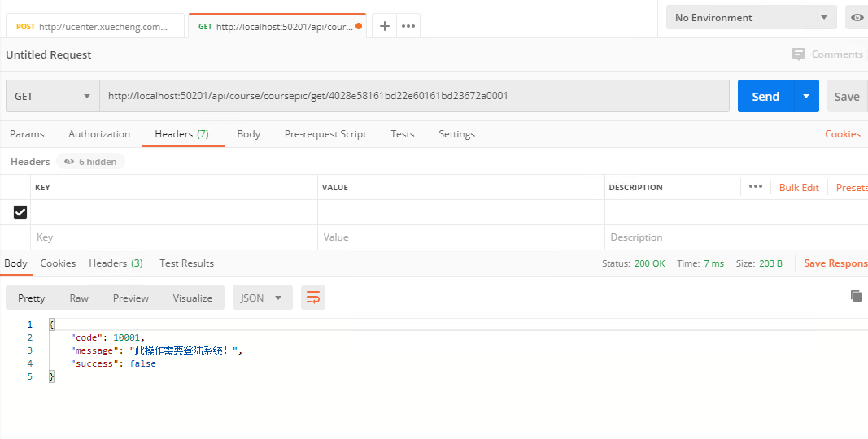Select the GET localhost:50201 request tab
The height and width of the screenshot is (439, 868).
(x=277, y=26)
